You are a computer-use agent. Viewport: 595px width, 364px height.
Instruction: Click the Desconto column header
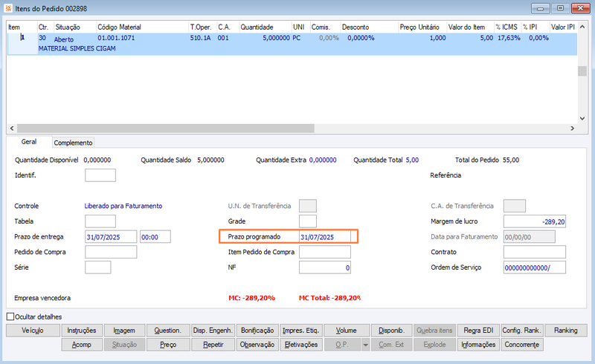368,27
